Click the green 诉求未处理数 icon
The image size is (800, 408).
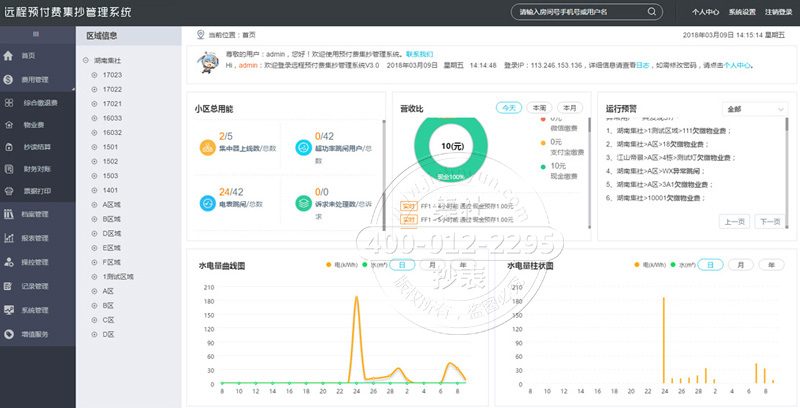tap(301, 198)
